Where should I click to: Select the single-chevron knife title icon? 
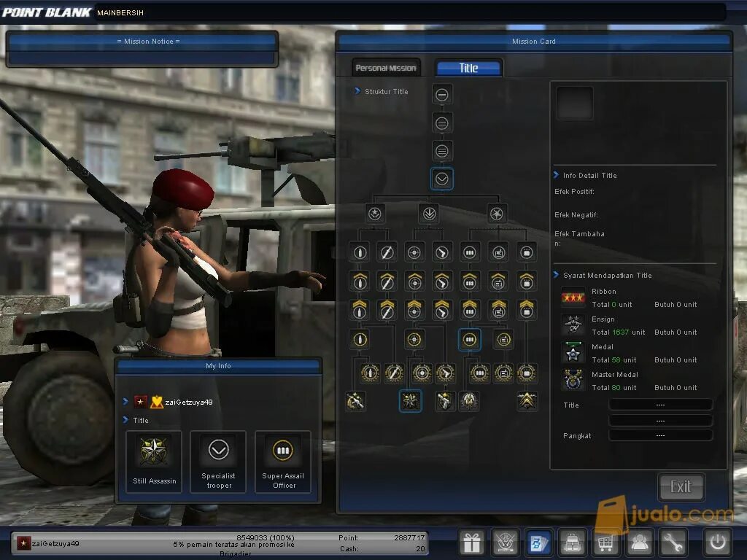tap(387, 281)
